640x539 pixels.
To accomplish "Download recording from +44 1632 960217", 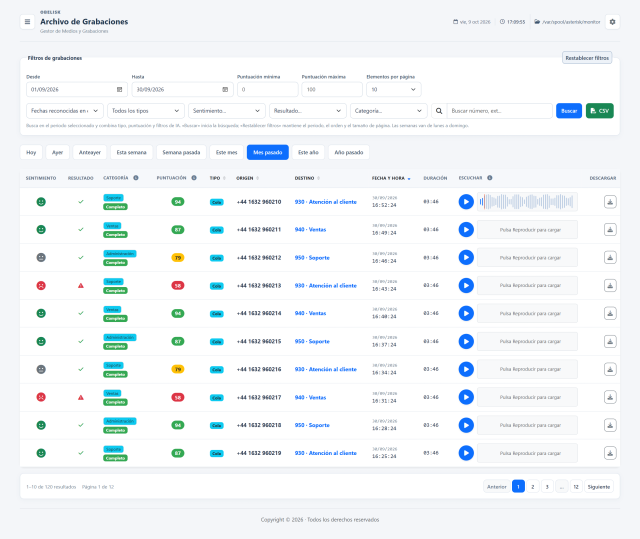I will (x=610, y=397).
